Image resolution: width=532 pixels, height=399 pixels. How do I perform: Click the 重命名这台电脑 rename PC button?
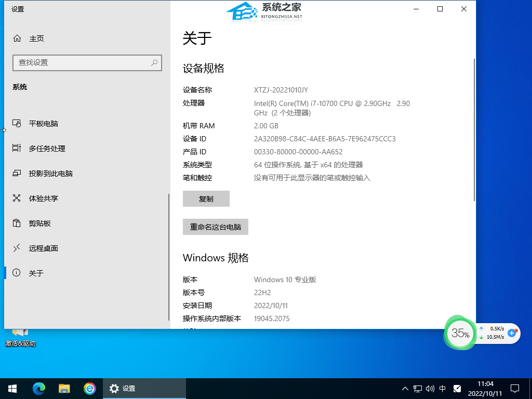pos(216,227)
